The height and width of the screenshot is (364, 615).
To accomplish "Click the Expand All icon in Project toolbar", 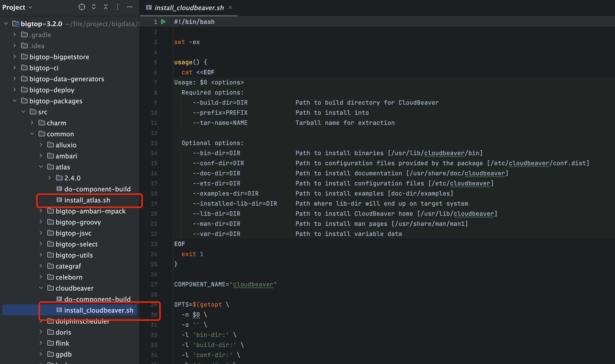I will [94, 7].
